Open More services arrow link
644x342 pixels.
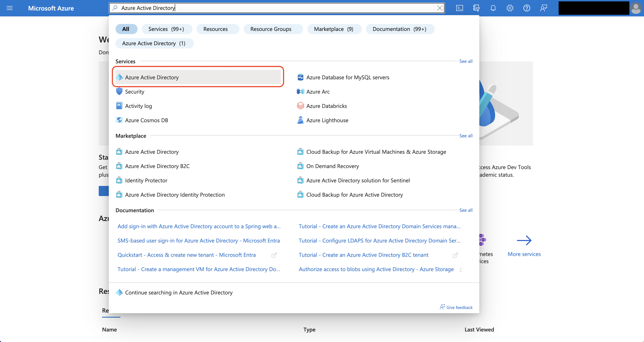point(524,246)
